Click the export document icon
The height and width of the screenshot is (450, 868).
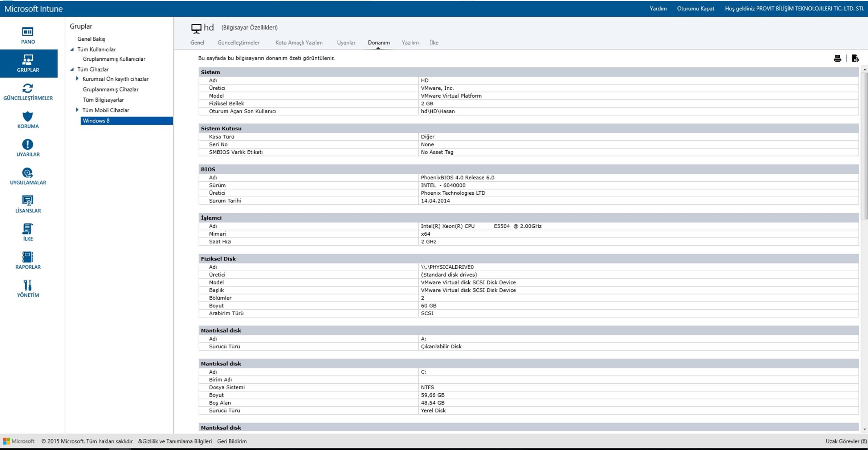pos(855,58)
